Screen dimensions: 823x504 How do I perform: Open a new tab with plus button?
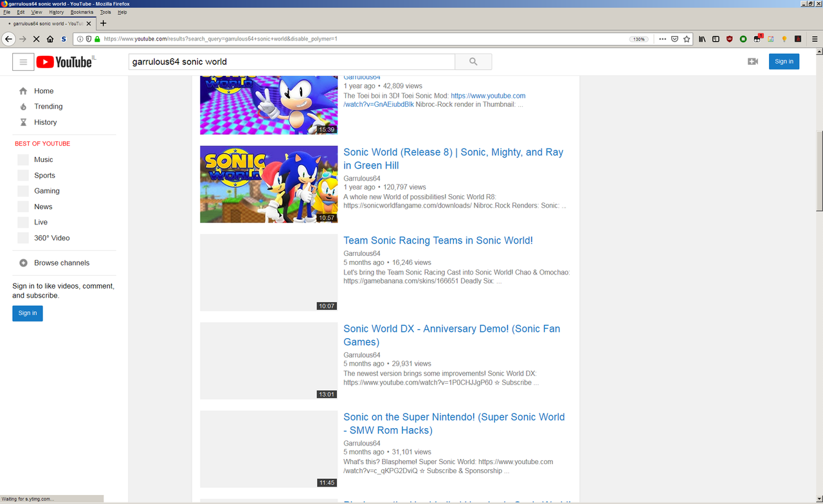(x=103, y=23)
